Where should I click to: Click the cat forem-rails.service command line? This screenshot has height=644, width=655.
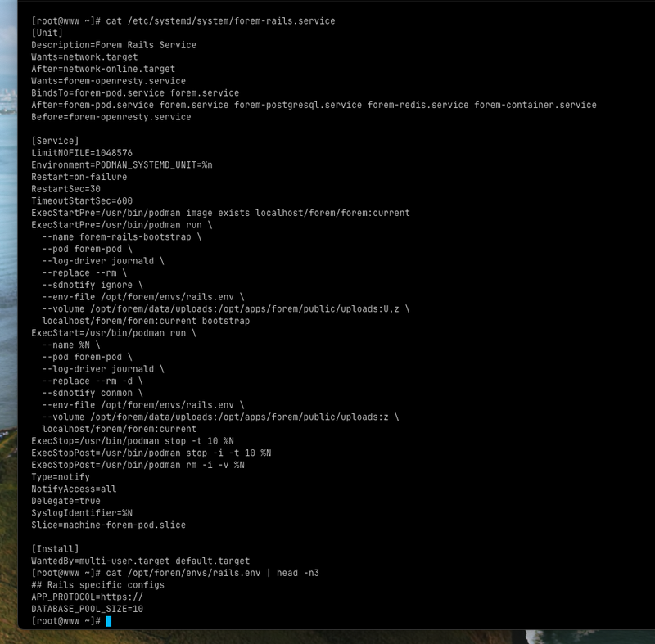pos(219,20)
